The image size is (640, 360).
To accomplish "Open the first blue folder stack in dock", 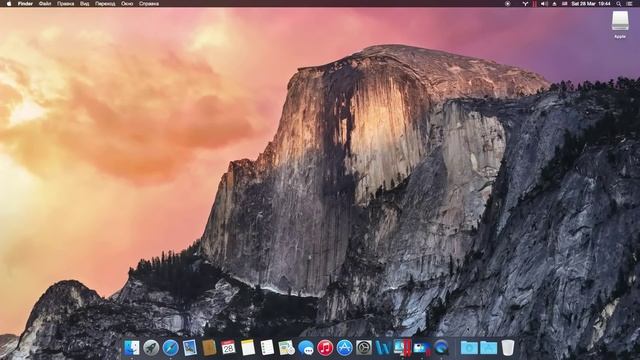I will tap(469, 348).
